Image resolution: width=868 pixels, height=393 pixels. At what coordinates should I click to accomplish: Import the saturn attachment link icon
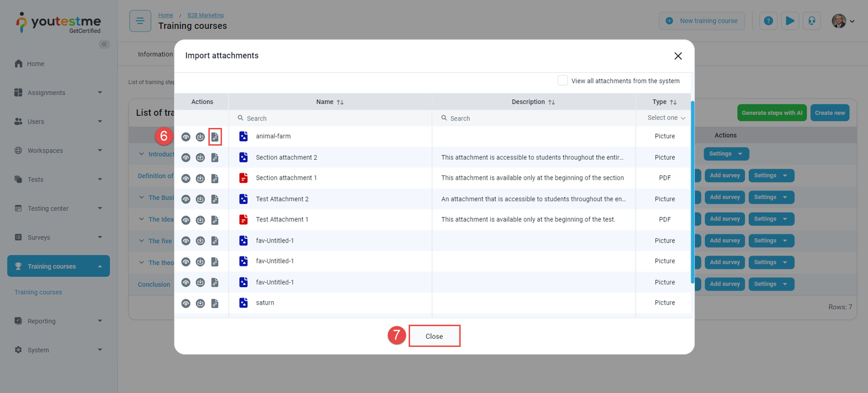coord(215,303)
